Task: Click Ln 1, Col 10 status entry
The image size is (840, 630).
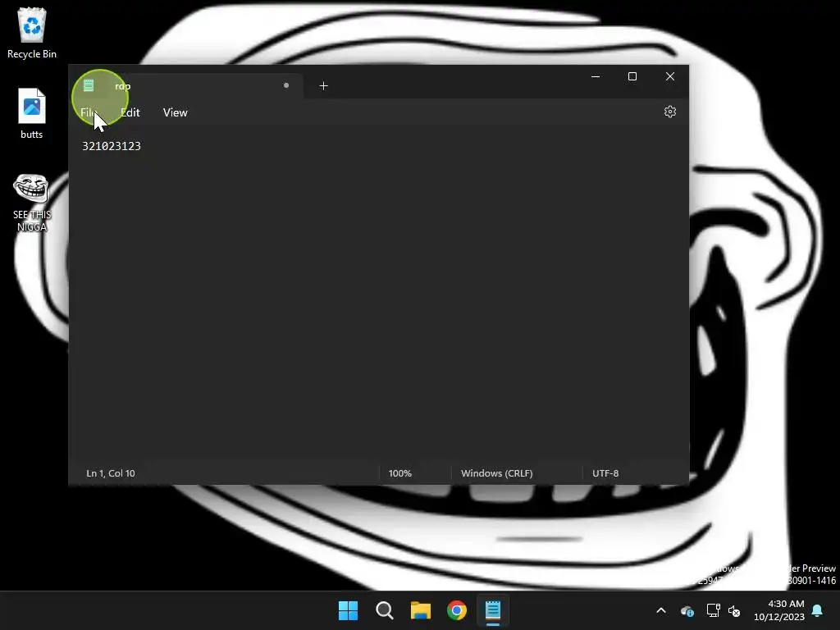Action: coord(111,473)
